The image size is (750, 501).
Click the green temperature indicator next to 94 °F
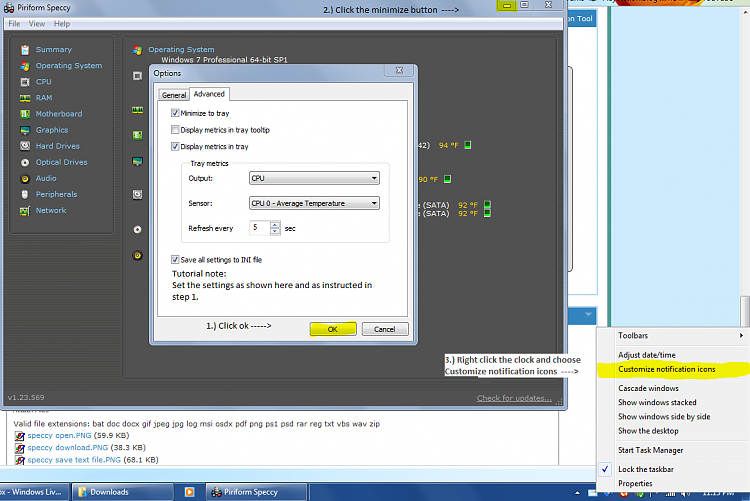coord(468,145)
